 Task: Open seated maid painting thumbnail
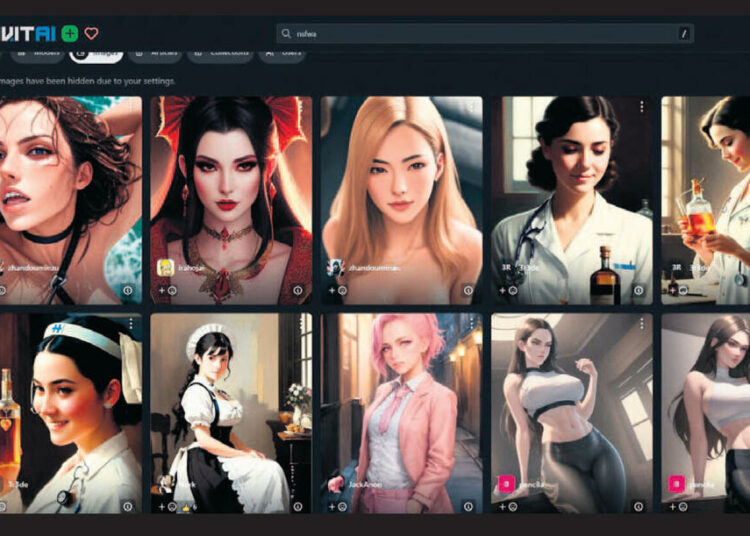point(231,414)
